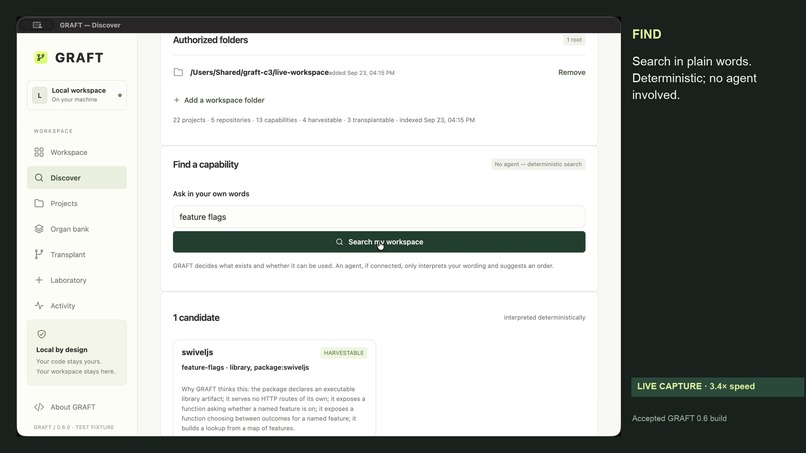
Task: Select the Discover sidebar item
Action: pyautogui.click(x=77, y=178)
